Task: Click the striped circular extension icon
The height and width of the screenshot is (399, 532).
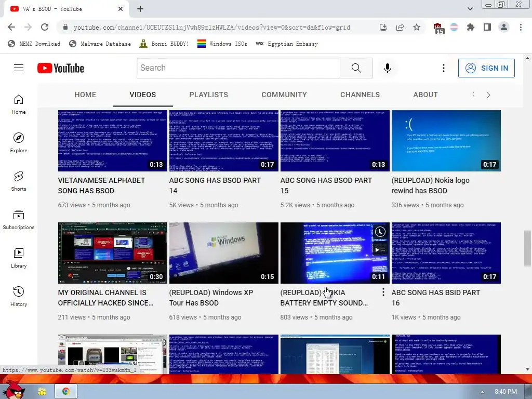Action: (454, 27)
